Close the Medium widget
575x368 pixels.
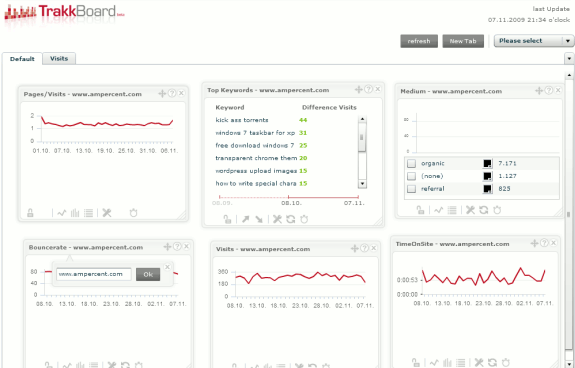[558, 90]
